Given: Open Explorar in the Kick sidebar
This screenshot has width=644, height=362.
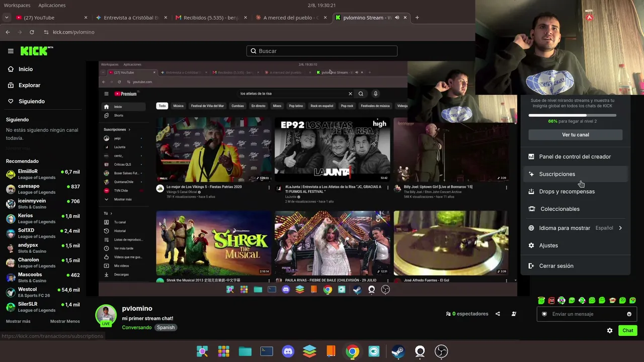Looking at the screenshot, I should point(29,85).
